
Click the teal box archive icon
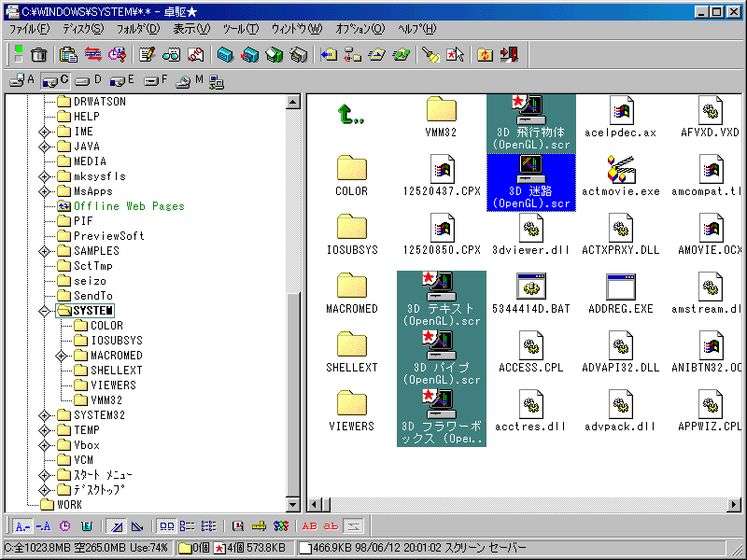[225, 55]
